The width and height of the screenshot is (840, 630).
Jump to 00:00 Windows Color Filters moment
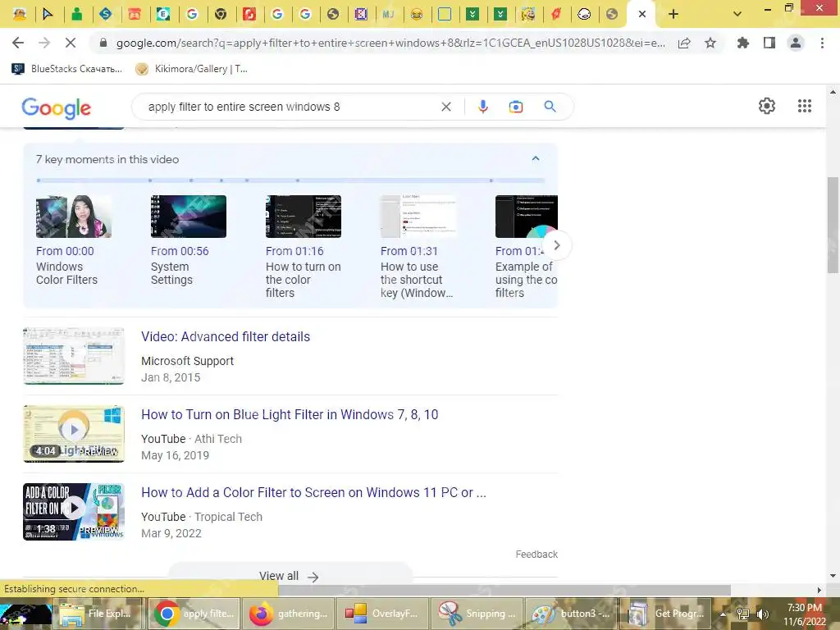pos(73,240)
